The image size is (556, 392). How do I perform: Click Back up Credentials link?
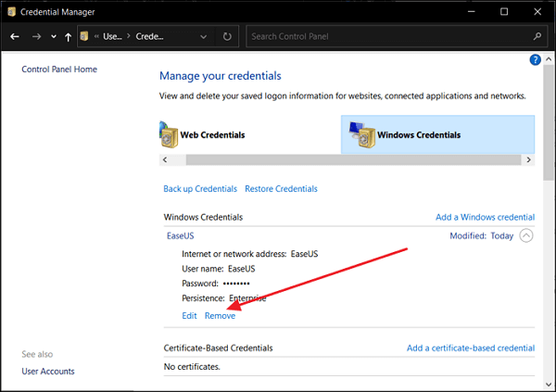(200, 189)
